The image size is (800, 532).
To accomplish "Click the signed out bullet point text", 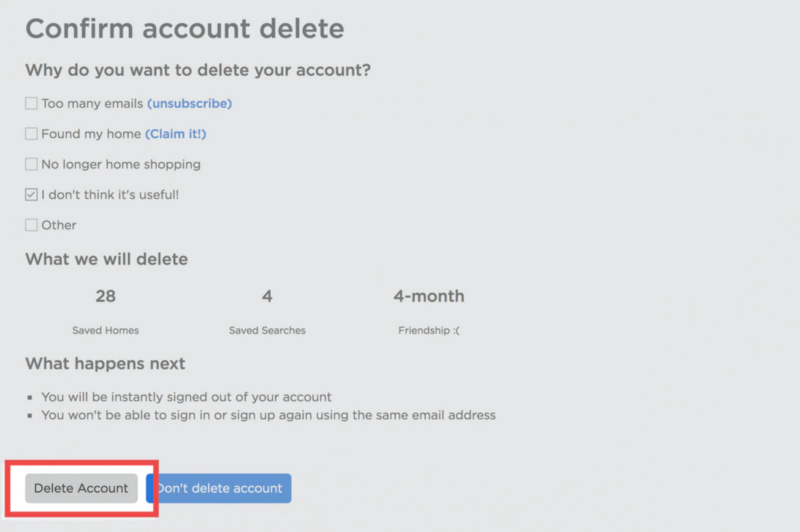I will click(x=186, y=397).
